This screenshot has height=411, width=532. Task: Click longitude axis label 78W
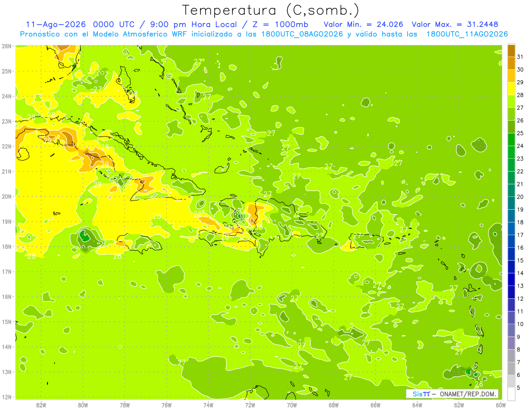125,405
